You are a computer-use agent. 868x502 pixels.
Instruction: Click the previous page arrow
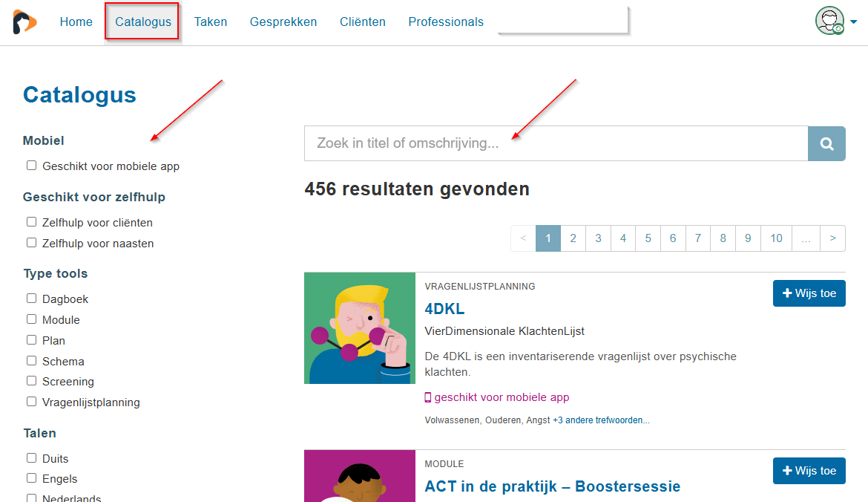[523, 238]
